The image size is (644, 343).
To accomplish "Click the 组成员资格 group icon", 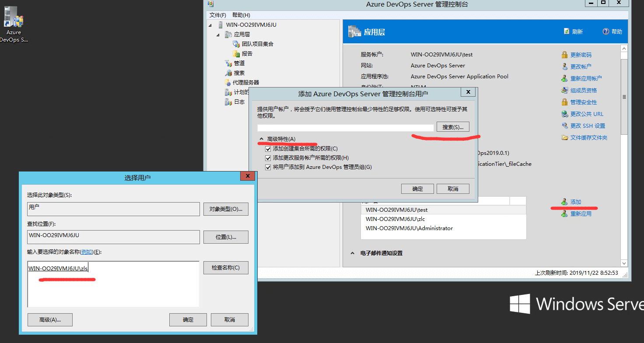I will 565,91.
